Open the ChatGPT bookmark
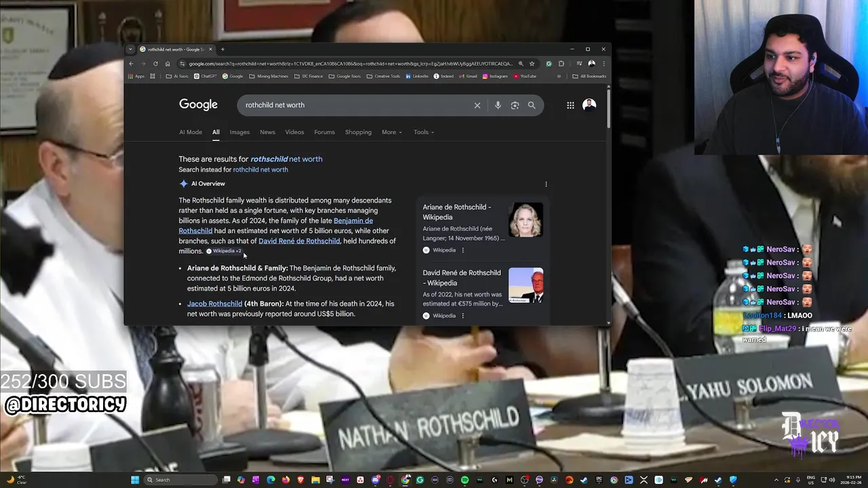 click(205, 77)
